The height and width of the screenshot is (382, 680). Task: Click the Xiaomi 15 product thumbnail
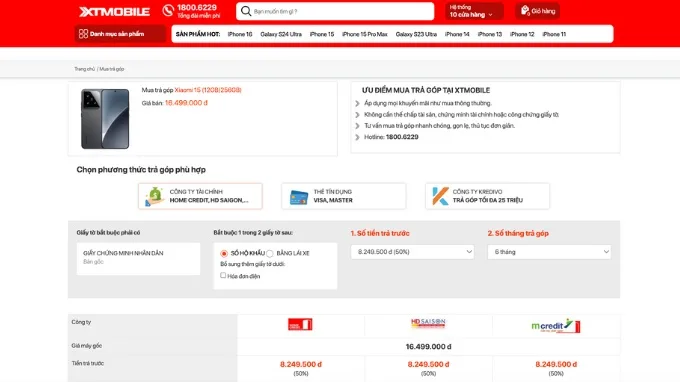(105, 119)
